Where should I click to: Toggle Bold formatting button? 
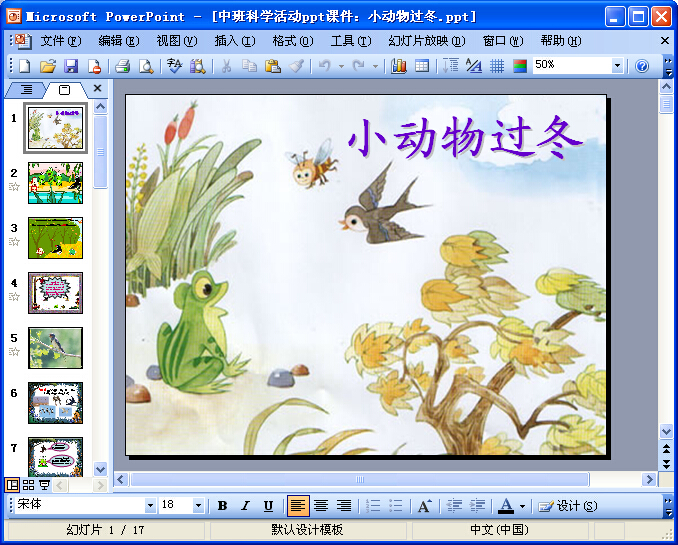pos(222,506)
